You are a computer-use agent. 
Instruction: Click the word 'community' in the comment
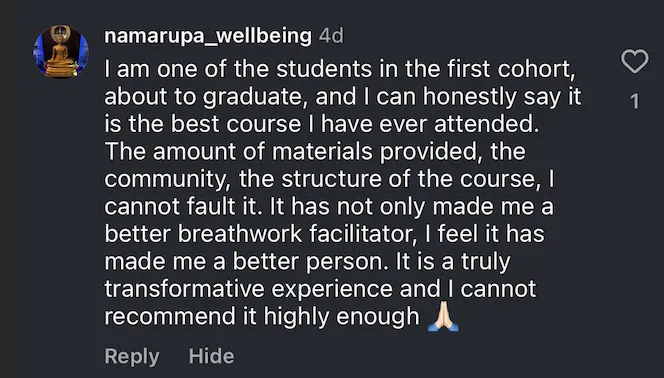coord(165,180)
